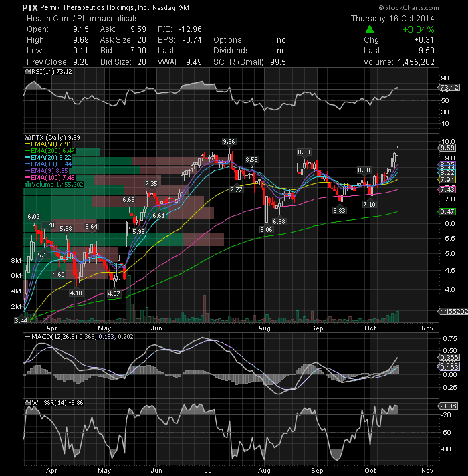The image size is (468, 476).
Task: Click the VWAP value 9.49
Action: point(194,62)
